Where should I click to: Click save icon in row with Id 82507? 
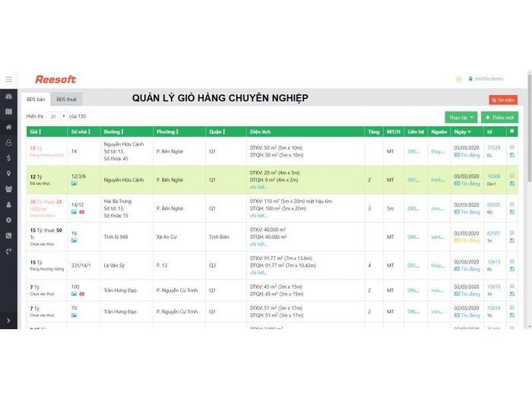(512, 241)
